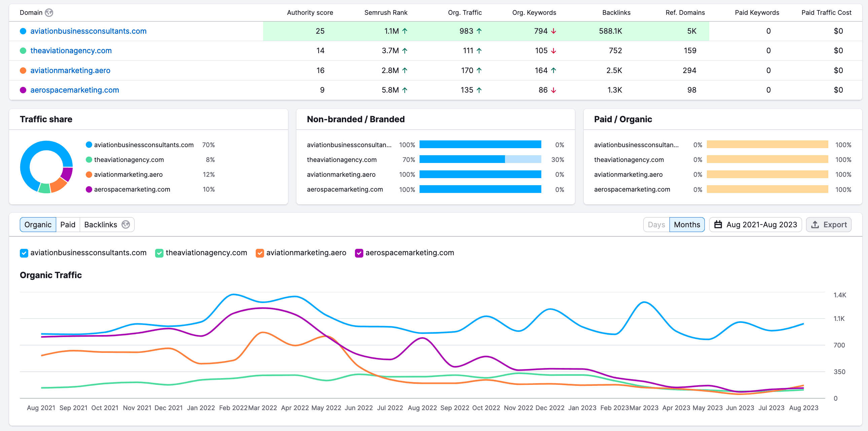Click the Paid Traffic Cost column header
This screenshot has width=868, height=431.
pyautogui.click(x=826, y=12)
